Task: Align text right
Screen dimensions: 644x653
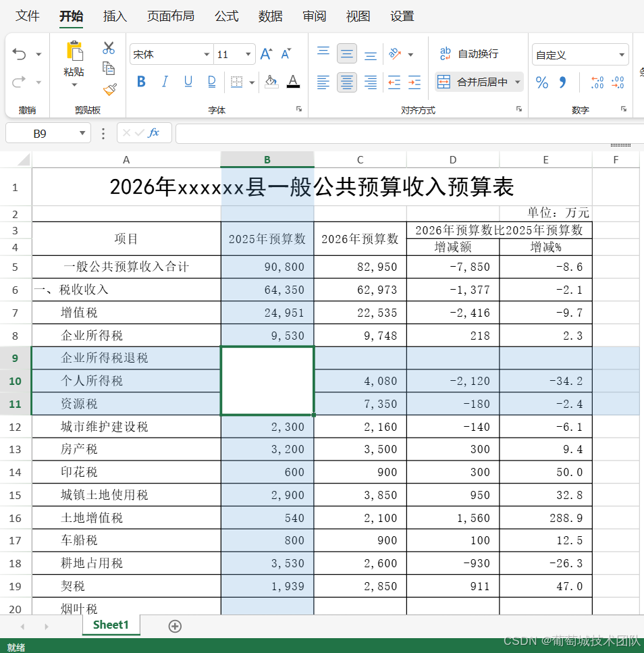Action: pyautogui.click(x=371, y=82)
